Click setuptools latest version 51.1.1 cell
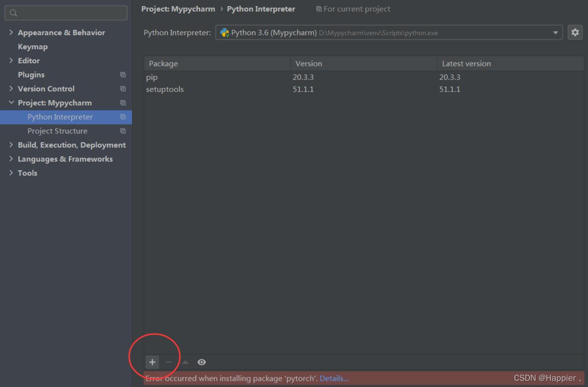Viewport: 588px width, 387px height. [450, 89]
